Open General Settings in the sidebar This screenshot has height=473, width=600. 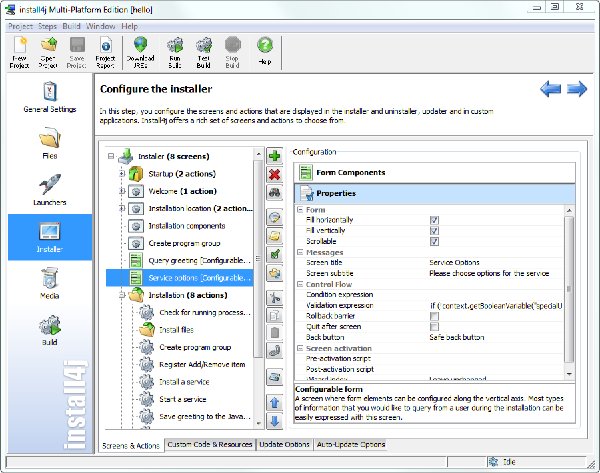[x=50, y=97]
